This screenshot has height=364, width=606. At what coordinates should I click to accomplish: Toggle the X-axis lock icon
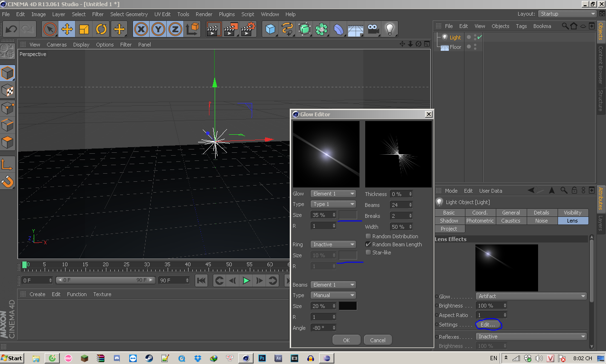point(141,29)
